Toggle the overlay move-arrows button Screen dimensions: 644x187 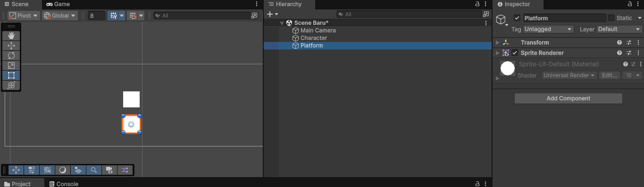16,170
